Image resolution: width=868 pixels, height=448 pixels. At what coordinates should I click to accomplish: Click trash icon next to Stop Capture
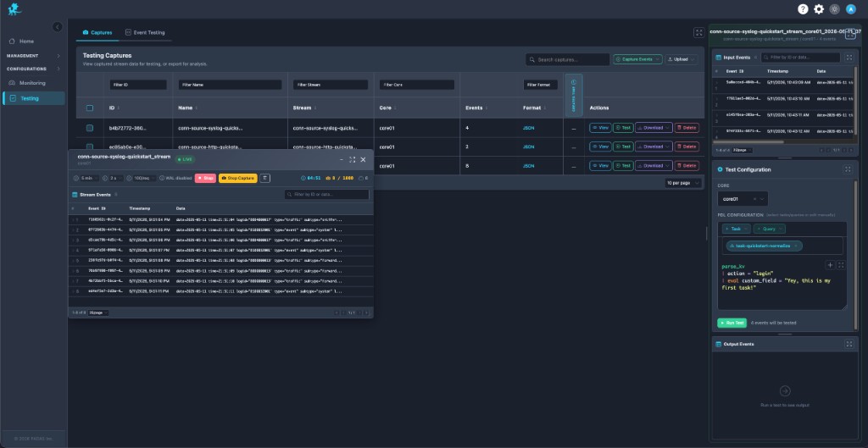click(265, 178)
